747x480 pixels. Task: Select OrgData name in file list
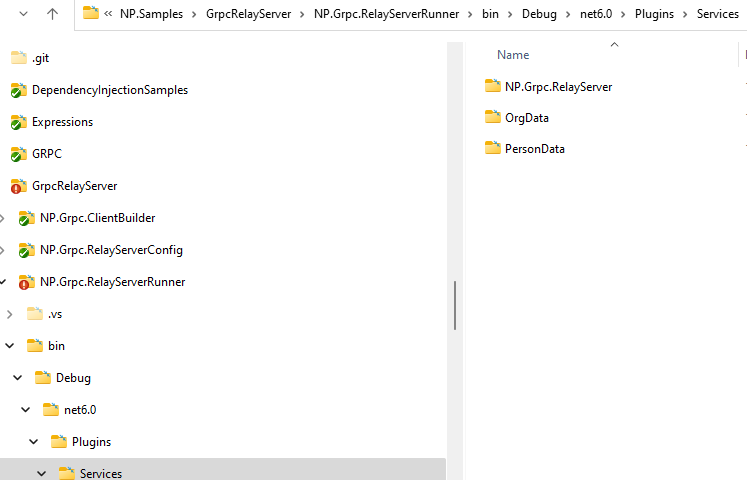(527, 118)
